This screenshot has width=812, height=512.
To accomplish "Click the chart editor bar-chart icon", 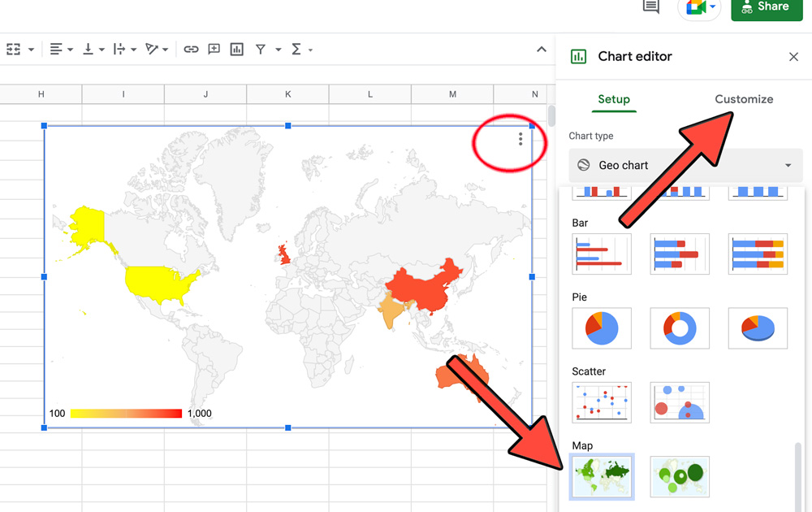I will (x=578, y=57).
